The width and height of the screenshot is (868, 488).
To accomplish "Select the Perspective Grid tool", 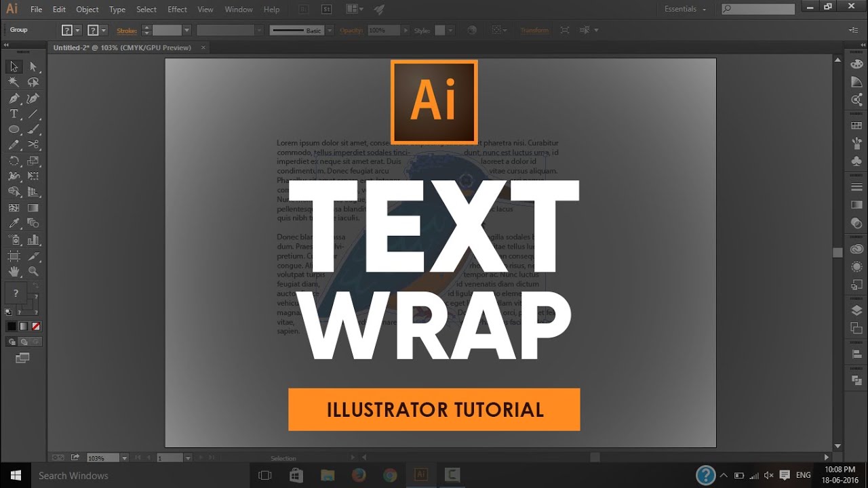I will point(33,192).
